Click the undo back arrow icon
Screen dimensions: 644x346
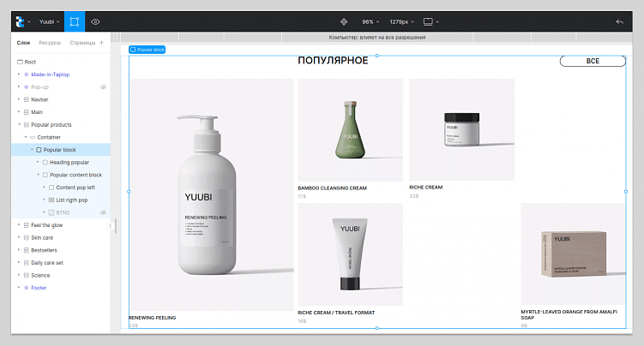pos(620,21)
